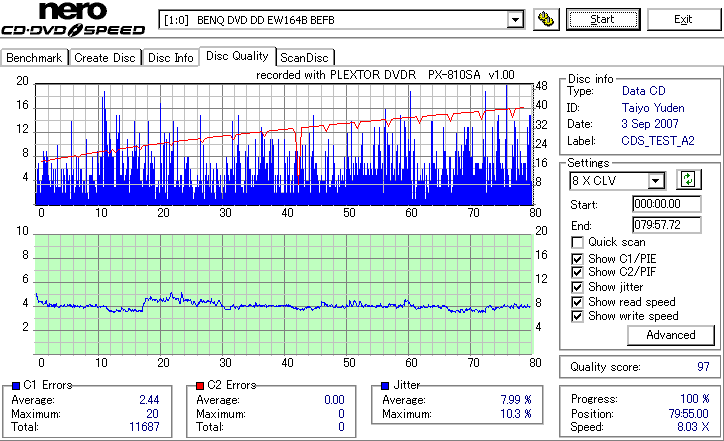Select the Disc Info tab

tap(170, 58)
